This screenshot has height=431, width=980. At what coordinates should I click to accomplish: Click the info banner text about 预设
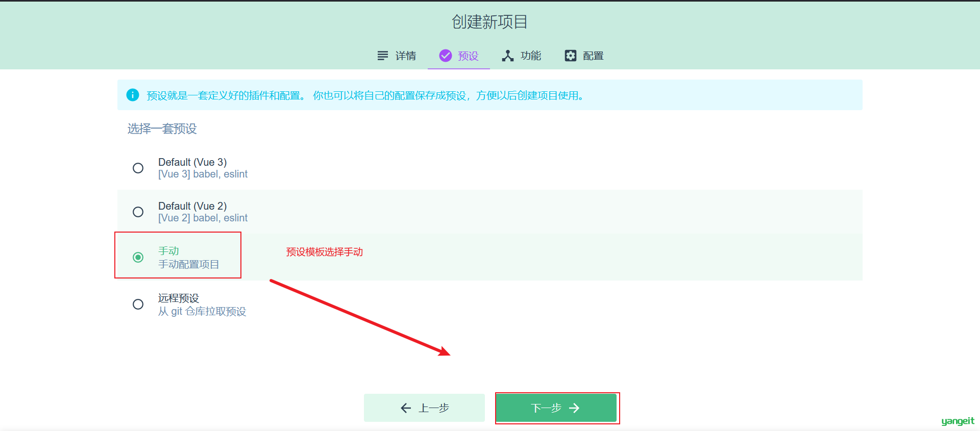point(365,95)
